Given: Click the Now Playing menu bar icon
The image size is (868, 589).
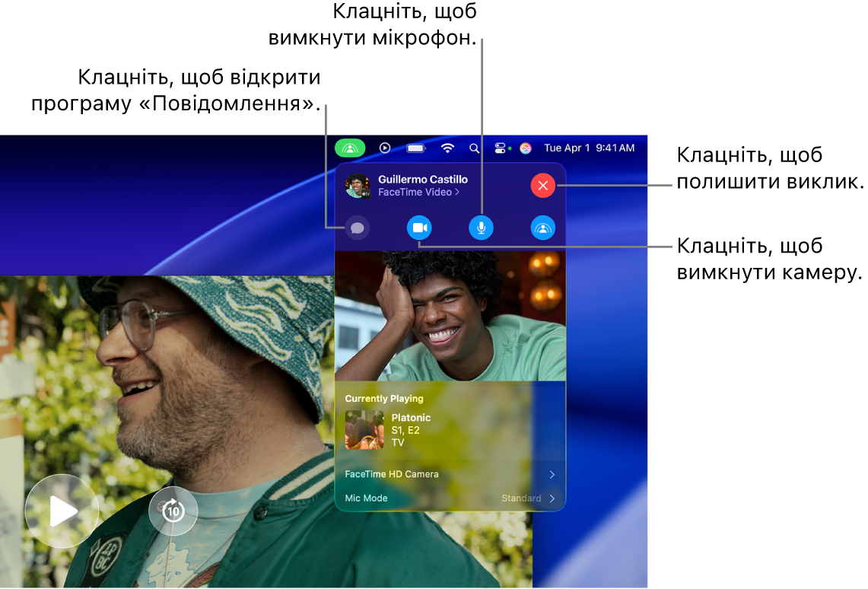Looking at the screenshot, I should [385, 148].
